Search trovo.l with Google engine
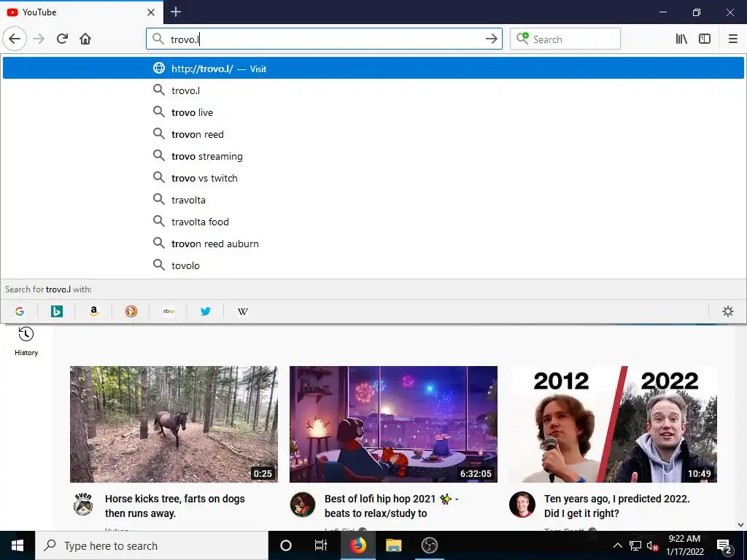Screen dimensions: 747x560 [x=20, y=311]
